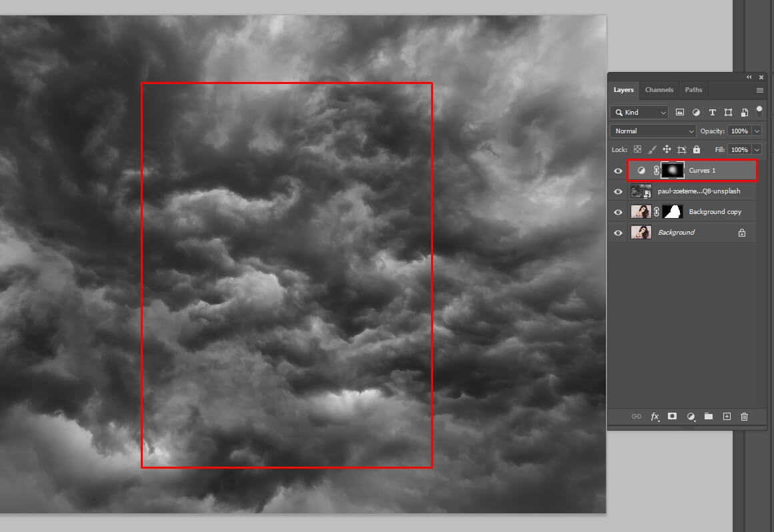774x532 pixels.
Task: Select the paul-zoeteme smart object thumbnail
Action: 641,191
